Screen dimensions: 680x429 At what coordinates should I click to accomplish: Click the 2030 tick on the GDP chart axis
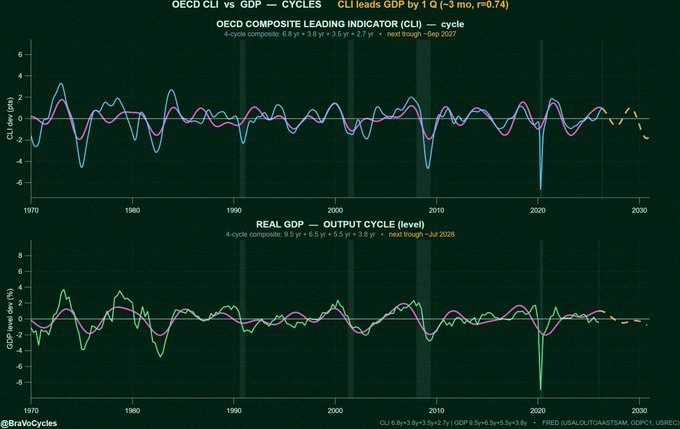pyautogui.click(x=639, y=410)
